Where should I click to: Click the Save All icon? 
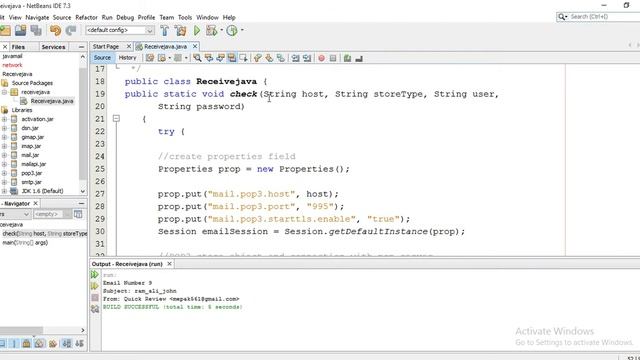[36, 30]
